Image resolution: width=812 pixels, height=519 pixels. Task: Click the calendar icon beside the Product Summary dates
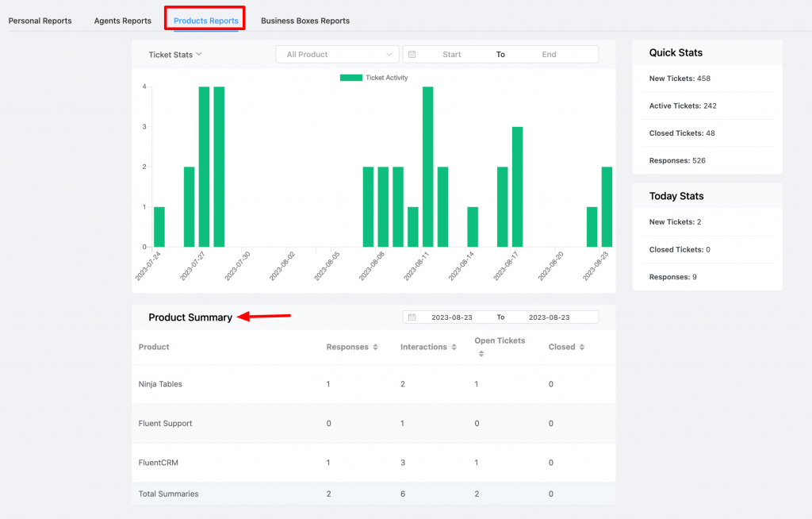tap(412, 317)
